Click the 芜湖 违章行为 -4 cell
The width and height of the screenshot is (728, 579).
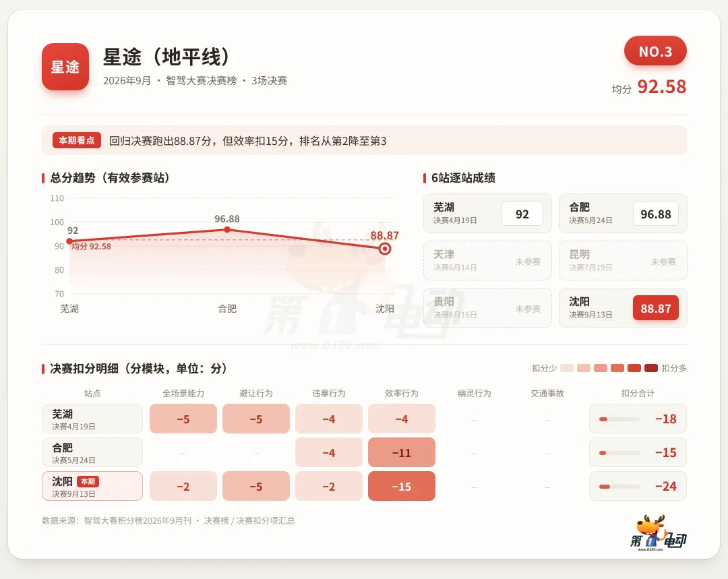329,419
